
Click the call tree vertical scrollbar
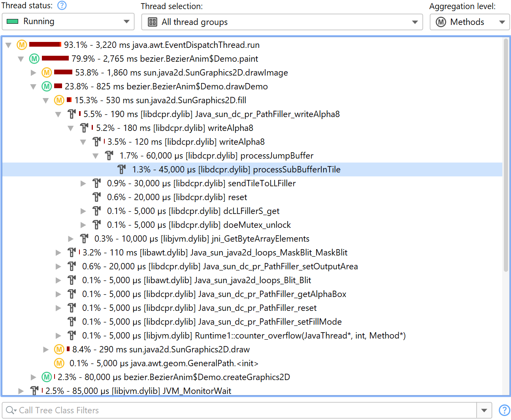coord(506,158)
